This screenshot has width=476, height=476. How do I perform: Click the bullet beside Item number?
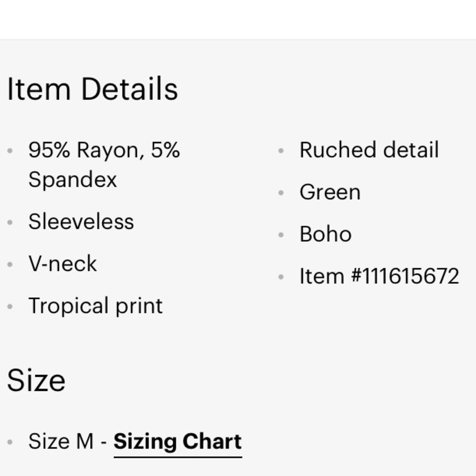[281, 277]
